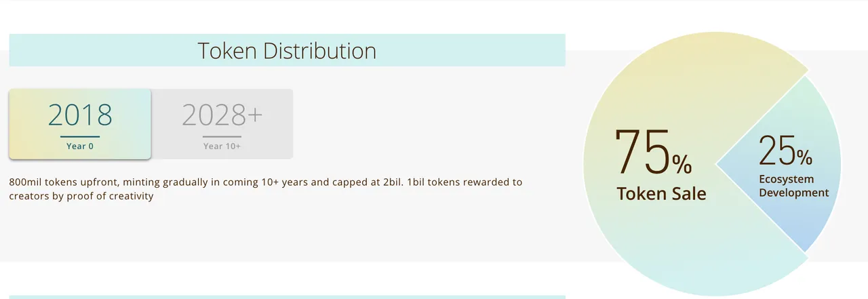Click the underline beneath 2018
This screenshot has width=868, height=299.
[80, 137]
